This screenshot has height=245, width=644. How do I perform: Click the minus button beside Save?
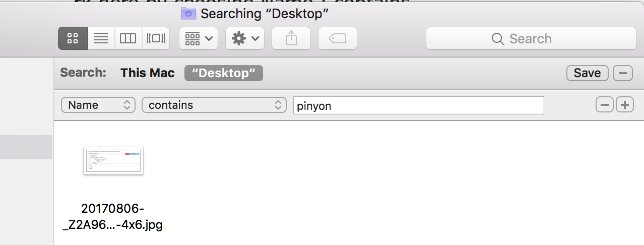623,73
